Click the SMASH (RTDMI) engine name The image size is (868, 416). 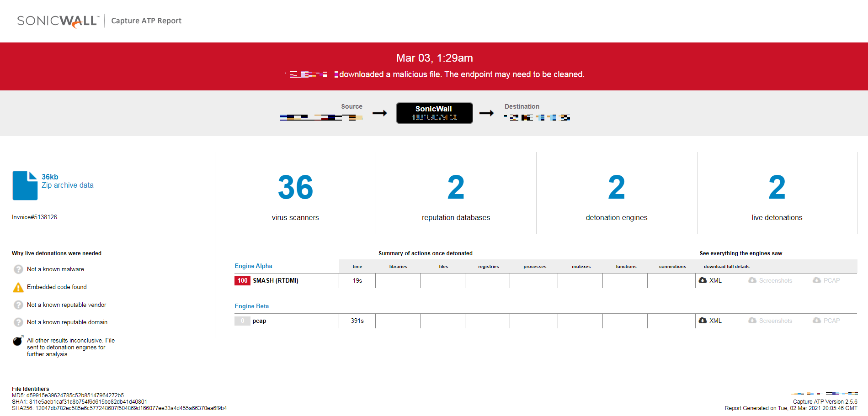point(276,281)
